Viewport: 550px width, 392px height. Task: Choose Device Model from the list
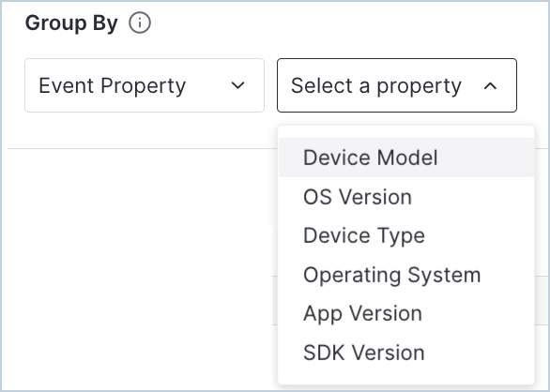pyautogui.click(x=406, y=158)
